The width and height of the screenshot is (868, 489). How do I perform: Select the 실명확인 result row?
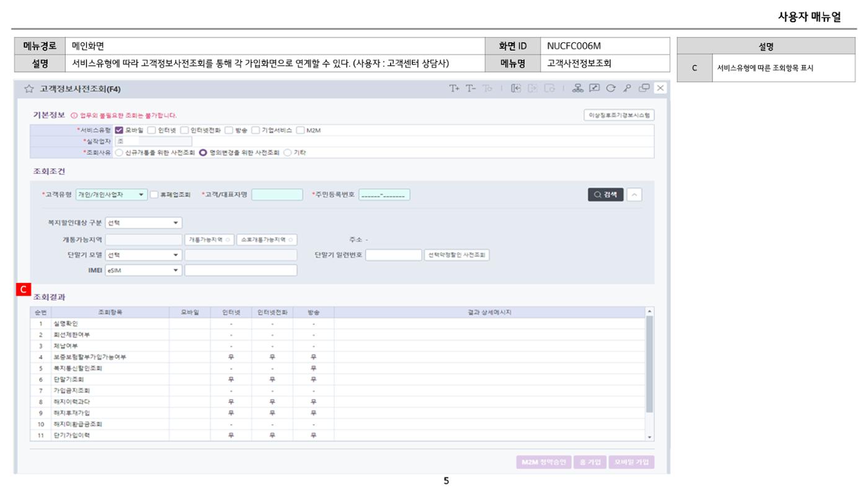(x=338, y=323)
